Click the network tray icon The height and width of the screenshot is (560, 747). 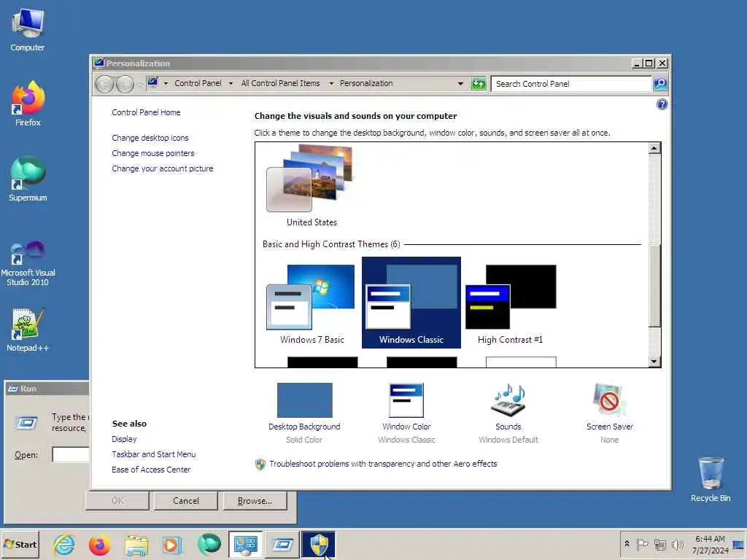click(x=659, y=544)
